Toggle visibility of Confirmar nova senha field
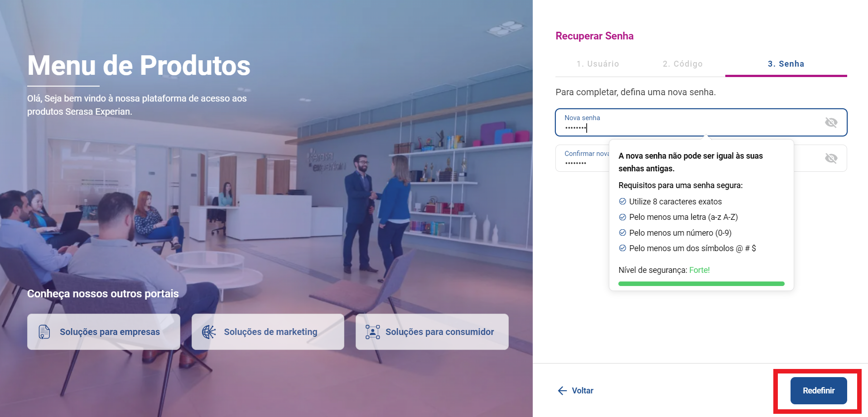This screenshot has height=417, width=868. pos(831,158)
